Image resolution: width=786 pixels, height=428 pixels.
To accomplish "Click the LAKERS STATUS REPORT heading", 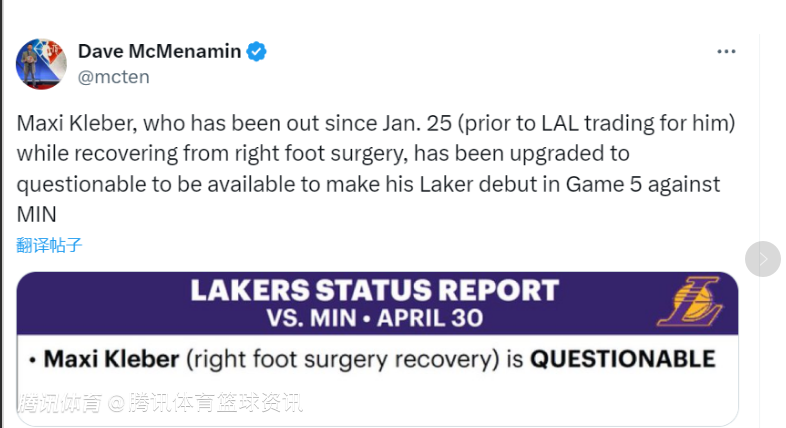I will coord(374,291).
